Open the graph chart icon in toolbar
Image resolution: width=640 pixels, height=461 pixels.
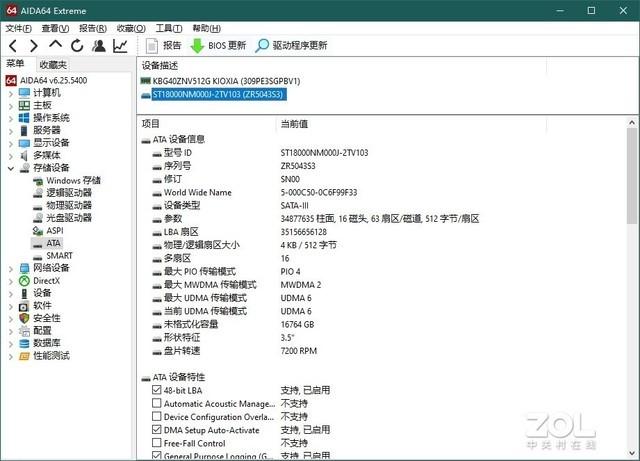[x=120, y=46]
